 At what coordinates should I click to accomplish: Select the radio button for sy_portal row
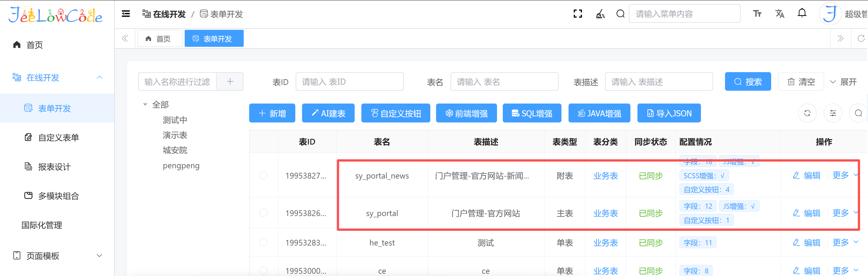tap(264, 213)
